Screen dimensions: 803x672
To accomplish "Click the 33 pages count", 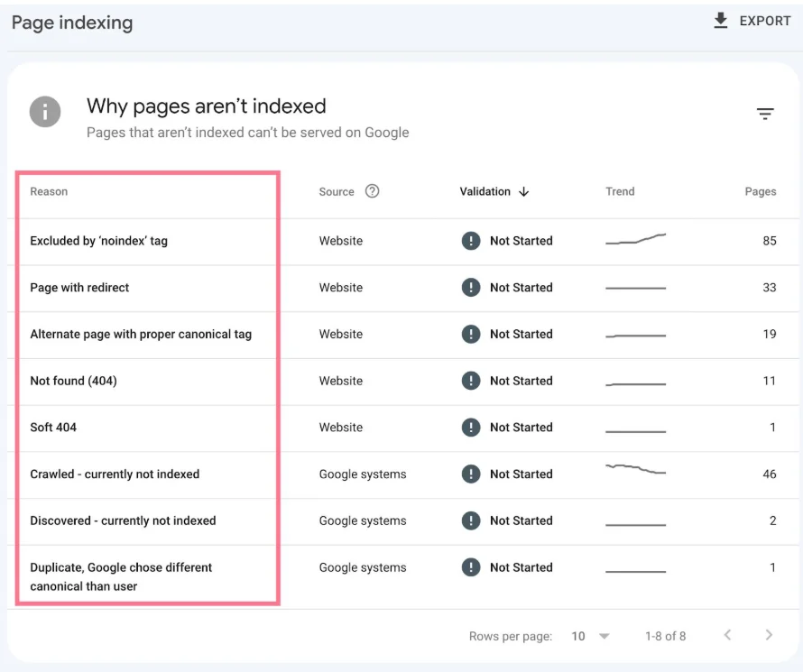I will (770, 287).
